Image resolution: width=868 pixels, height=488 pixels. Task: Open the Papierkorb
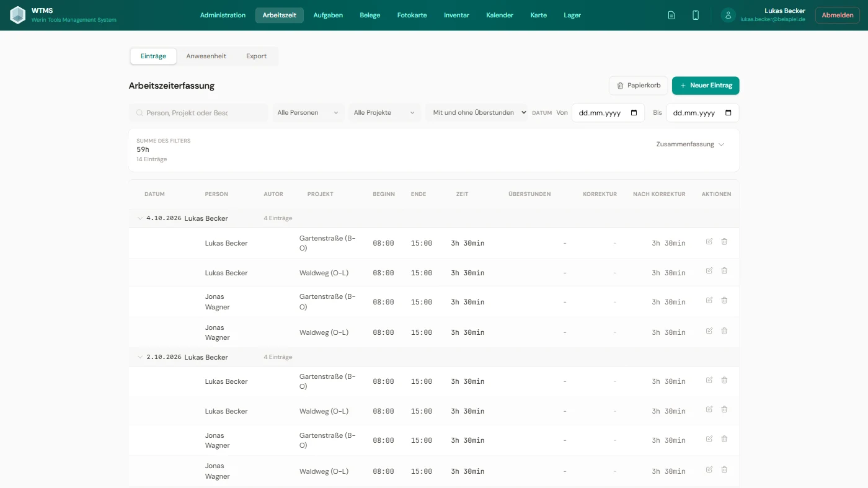click(x=639, y=86)
